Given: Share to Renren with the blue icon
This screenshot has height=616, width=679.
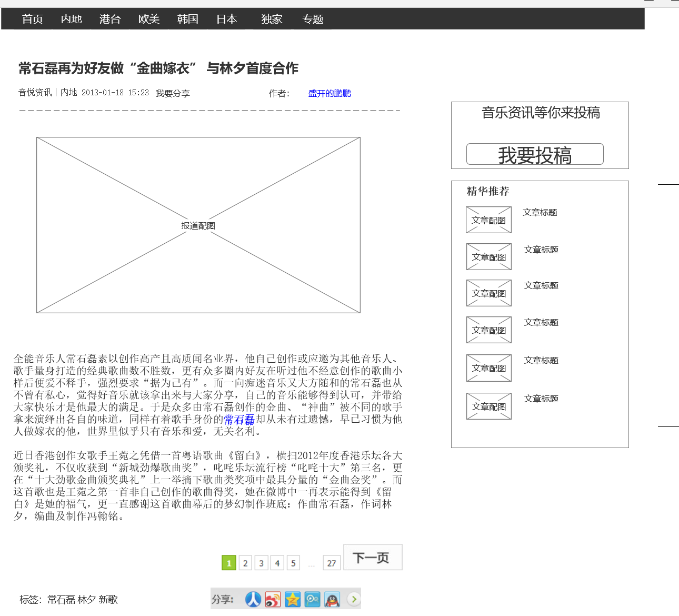Looking at the screenshot, I should pos(253,599).
